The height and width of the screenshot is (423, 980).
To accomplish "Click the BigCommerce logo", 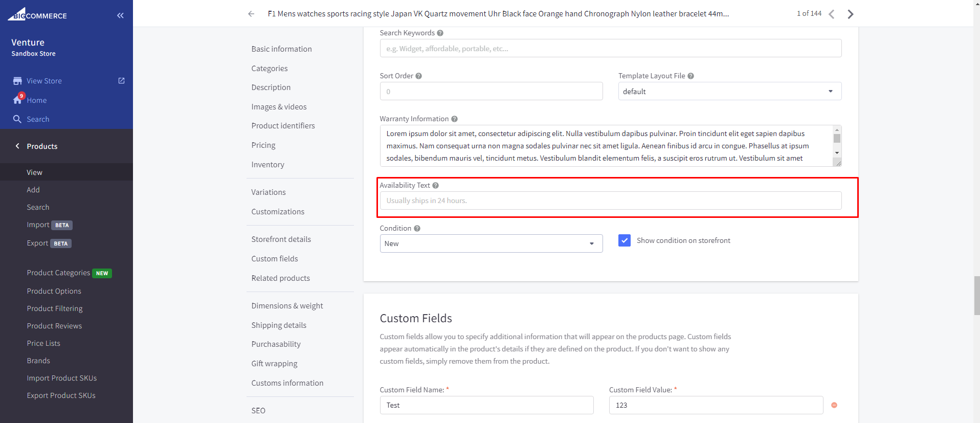I will click(37, 14).
